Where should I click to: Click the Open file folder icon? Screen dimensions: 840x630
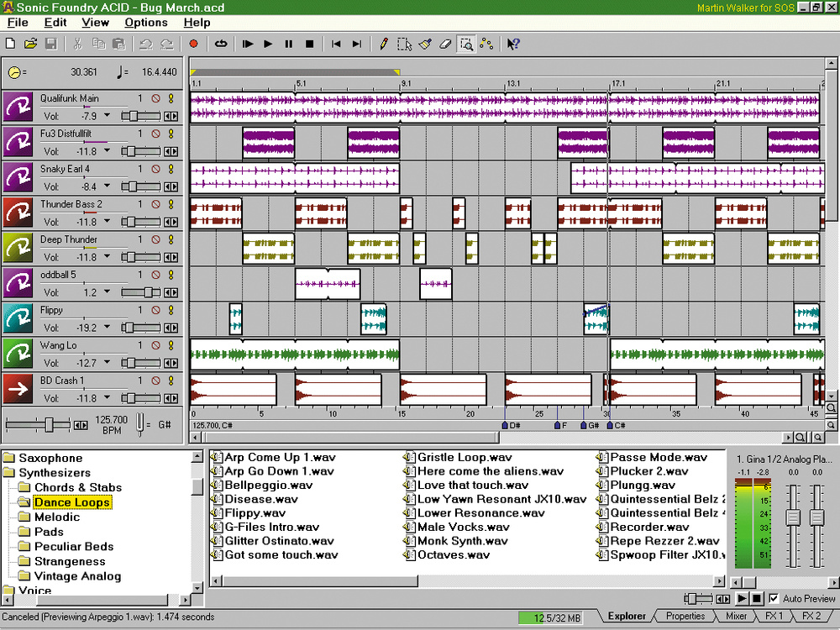[30, 44]
